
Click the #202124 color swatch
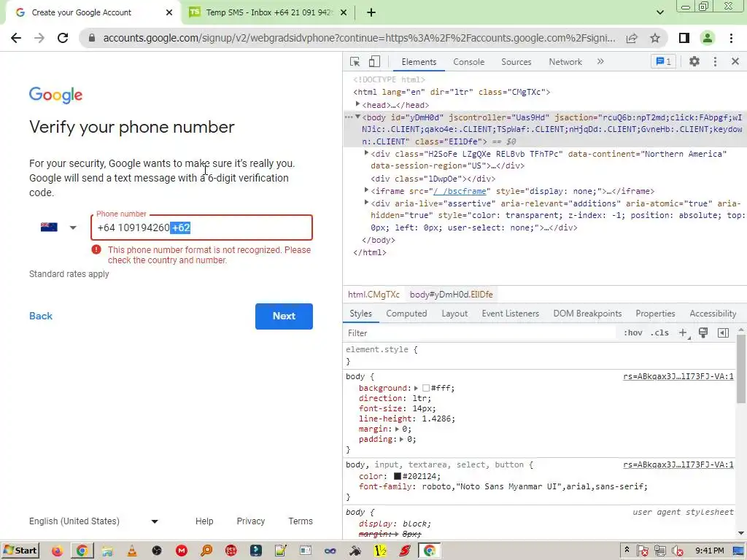398,476
